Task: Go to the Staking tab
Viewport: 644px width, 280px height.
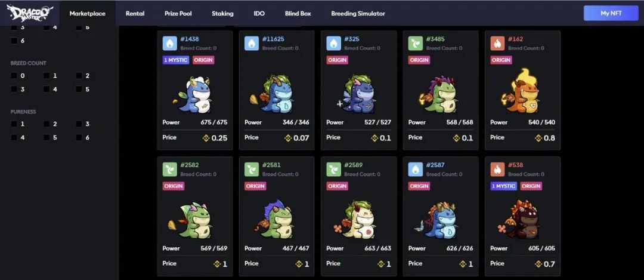Action: (x=222, y=14)
